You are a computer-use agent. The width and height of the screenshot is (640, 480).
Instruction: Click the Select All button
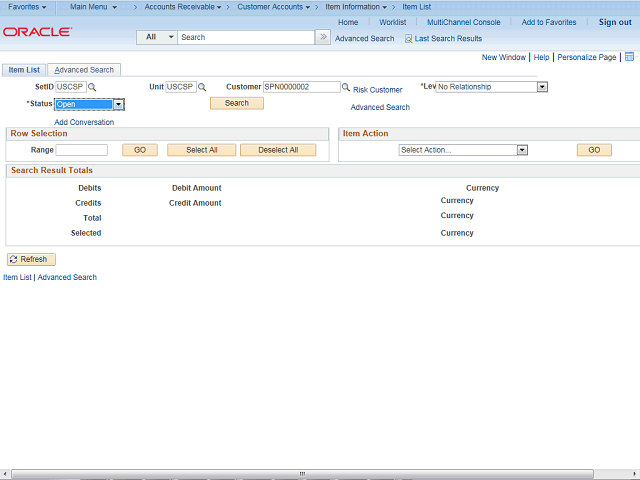click(x=202, y=150)
